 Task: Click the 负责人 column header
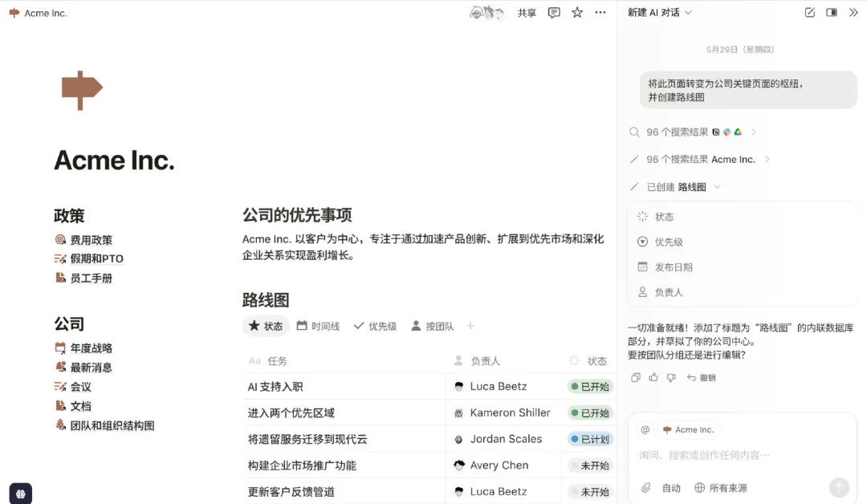tap(477, 361)
